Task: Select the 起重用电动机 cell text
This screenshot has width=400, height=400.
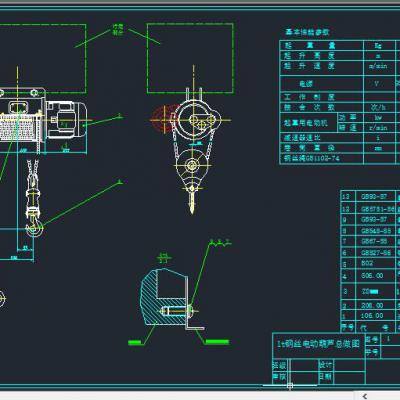Action: pos(306,123)
